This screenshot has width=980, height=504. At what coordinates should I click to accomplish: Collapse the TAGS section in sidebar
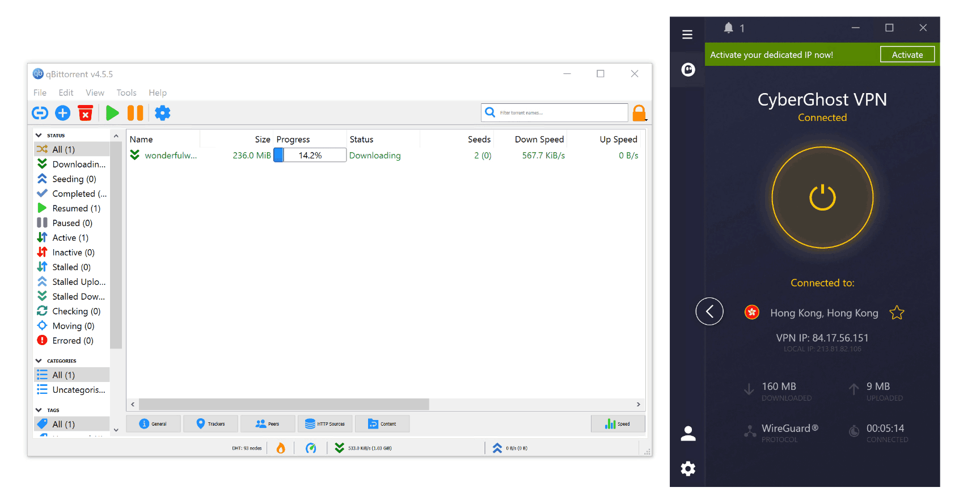[x=39, y=410]
